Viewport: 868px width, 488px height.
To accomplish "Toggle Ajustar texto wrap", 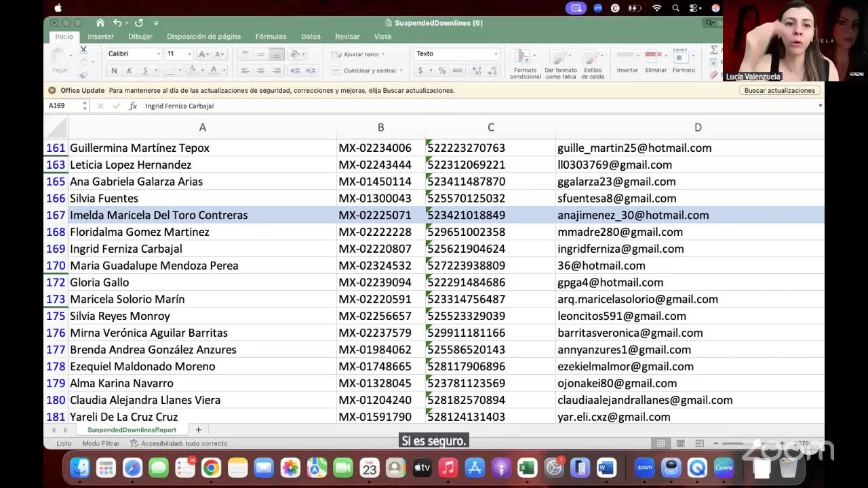I will click(357, 54).
